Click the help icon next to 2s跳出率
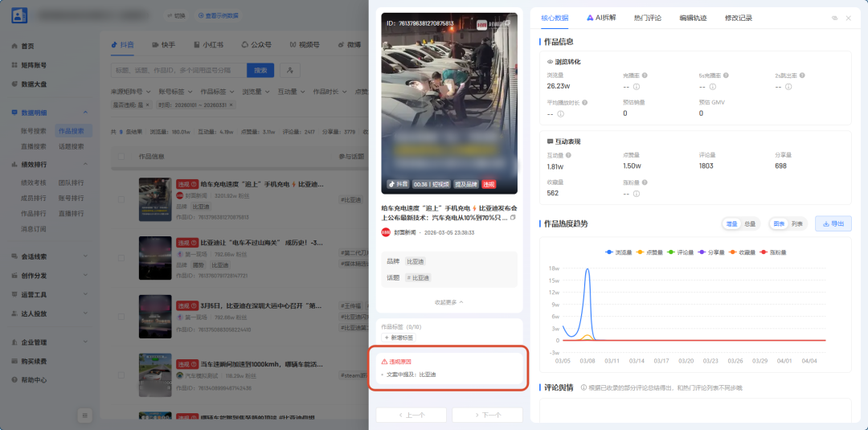868x430 pixels. tap(801, 76)
